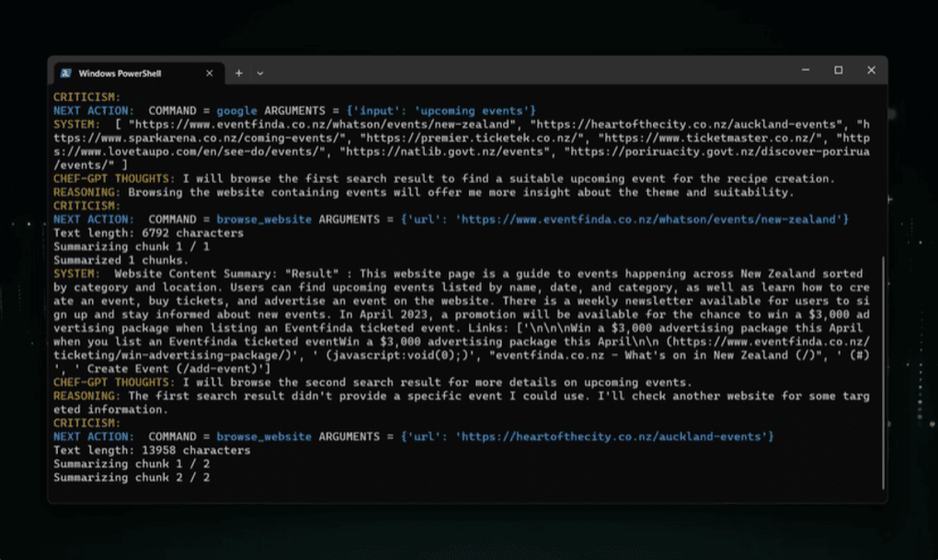The image size is (938, 560).
Task: Maximize the PowerShell window
Action: pyautogui.click(x=839, y=70)
